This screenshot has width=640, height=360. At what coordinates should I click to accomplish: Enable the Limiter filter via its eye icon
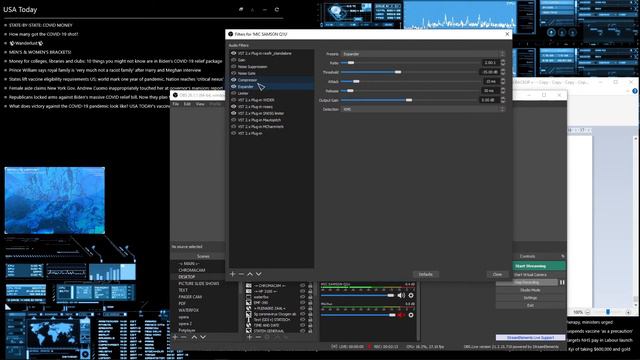(x=233, y=93)
